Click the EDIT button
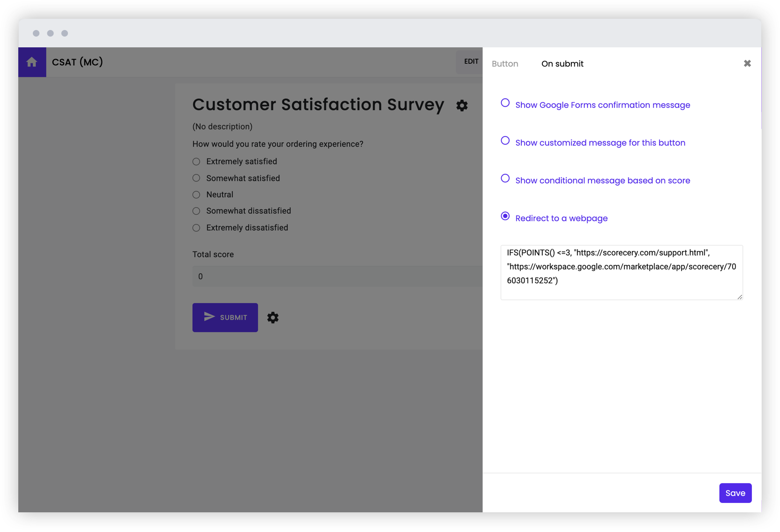Viewport: 780px width, 532px height. click(471, 61)
